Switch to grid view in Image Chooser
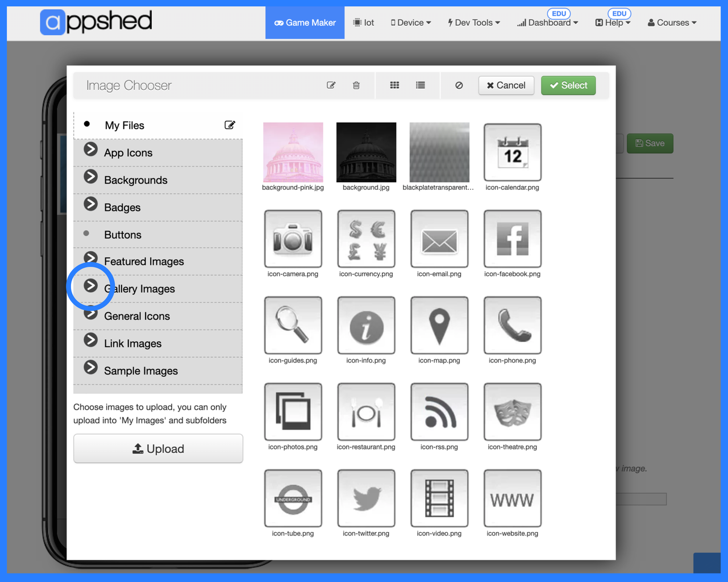 tap(394, 85)
